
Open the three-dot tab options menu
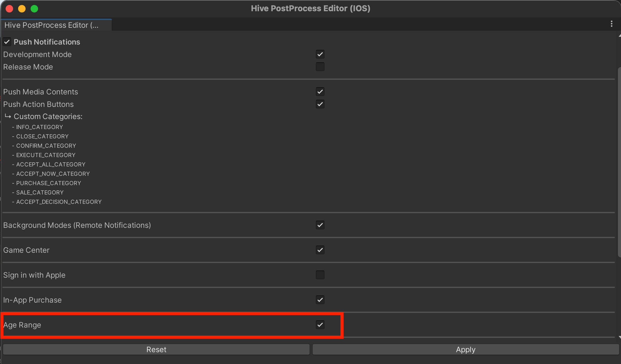(x=611, y=24)
